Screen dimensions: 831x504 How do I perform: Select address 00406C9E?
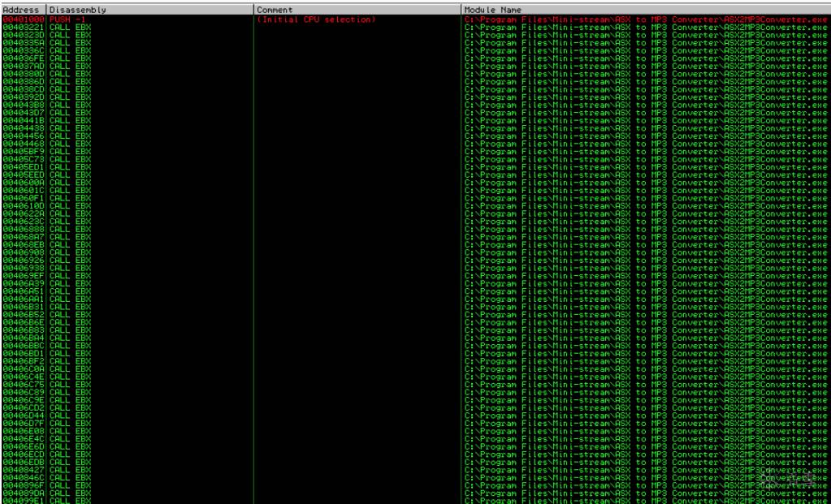pyautogui.click(x=24, y=399)
